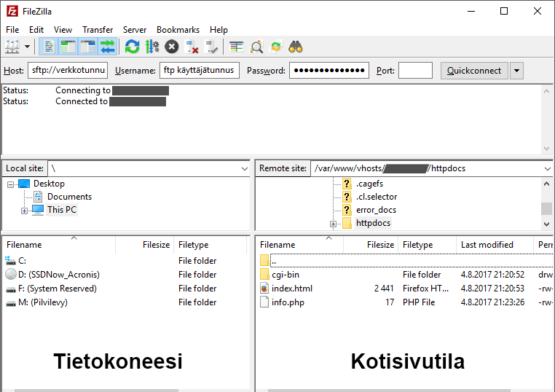Open Site Manager dropdown arrow
This screenshot has height=392, width=555.
(x=27, y=47)
